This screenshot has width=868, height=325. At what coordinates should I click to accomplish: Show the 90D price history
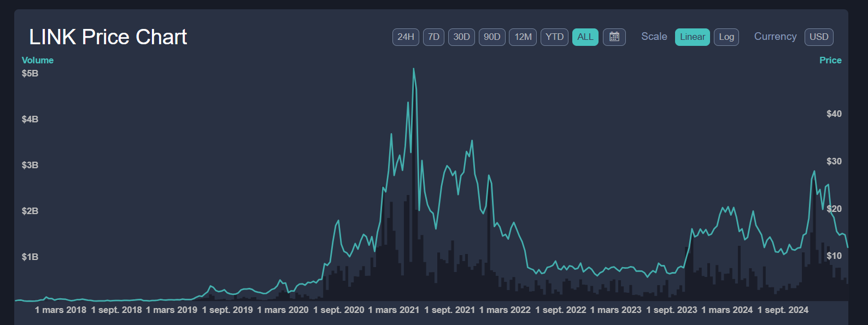point(492,37)
